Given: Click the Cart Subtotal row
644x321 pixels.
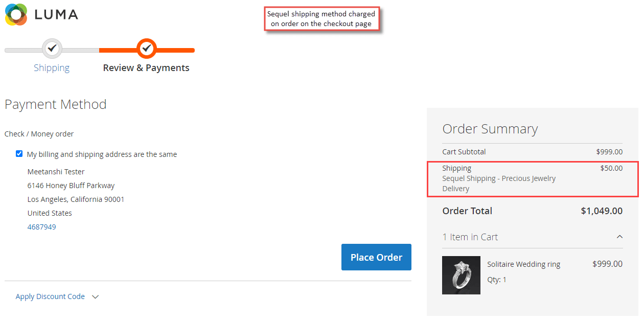Looking at the screenshot, I should click(x=533, y=151).
